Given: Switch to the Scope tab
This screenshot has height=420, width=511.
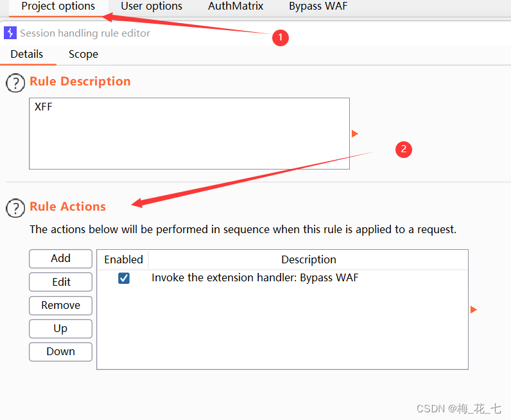Looking at the screenshot, I should (x=83, y=54).
